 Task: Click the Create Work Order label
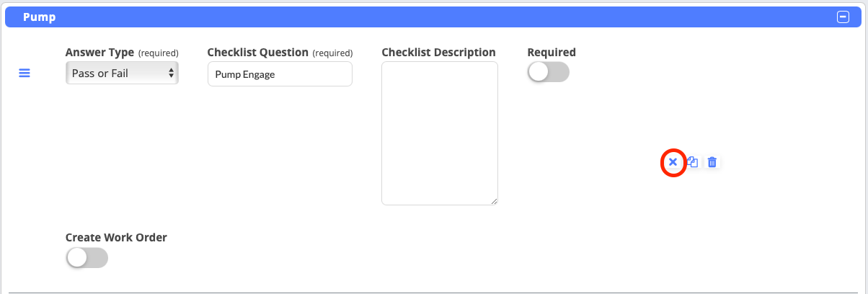tap(116, 237)
